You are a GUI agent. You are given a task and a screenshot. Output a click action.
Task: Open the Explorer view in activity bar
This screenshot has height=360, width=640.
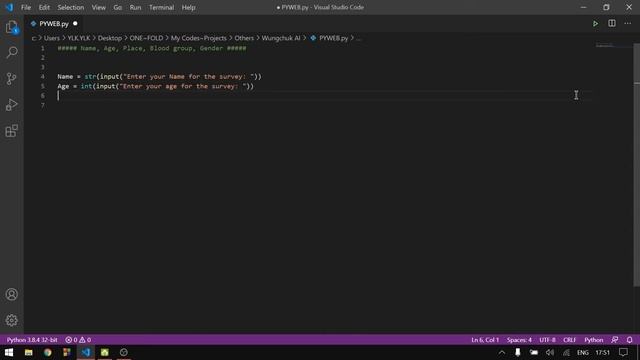pos(12,27)
